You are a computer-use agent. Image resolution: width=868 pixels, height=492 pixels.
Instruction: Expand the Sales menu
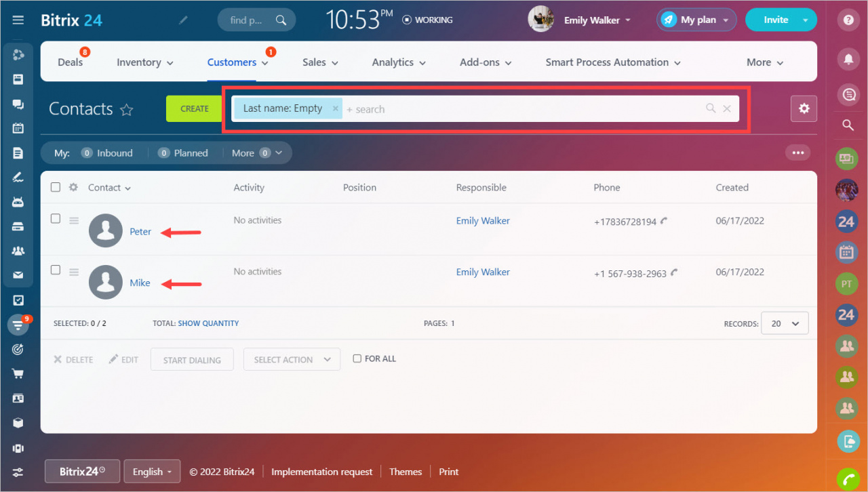[x=321, y=62]
